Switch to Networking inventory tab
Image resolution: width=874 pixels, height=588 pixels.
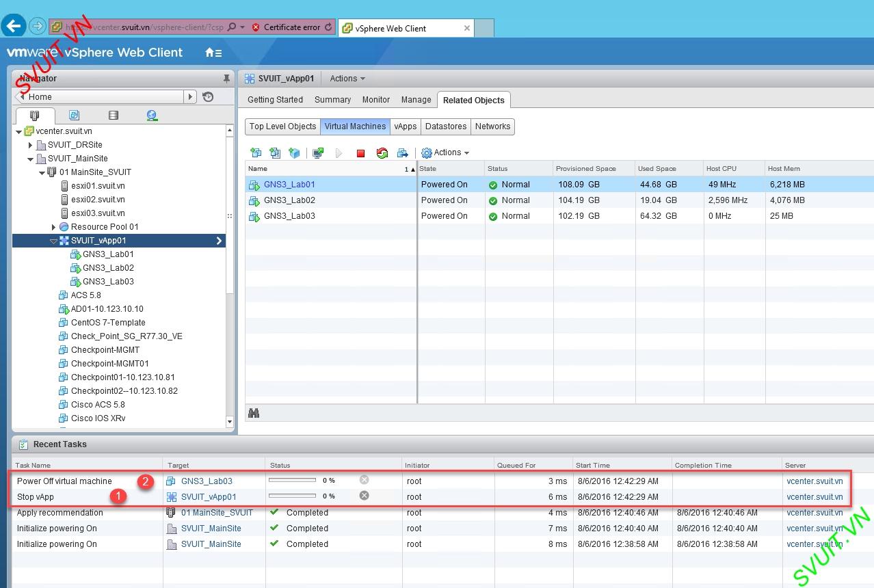coord(152,116)
